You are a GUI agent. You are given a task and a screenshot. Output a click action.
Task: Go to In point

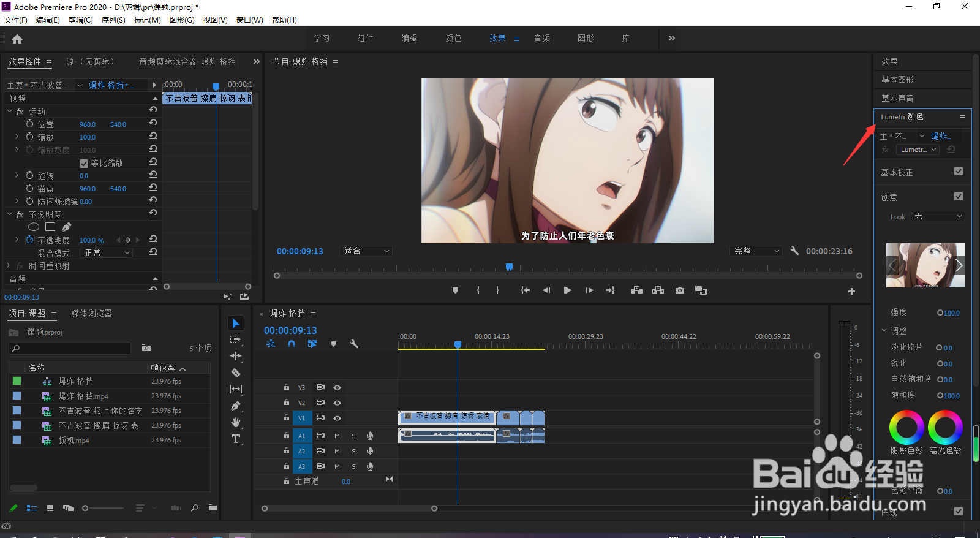tap(525, 290)
